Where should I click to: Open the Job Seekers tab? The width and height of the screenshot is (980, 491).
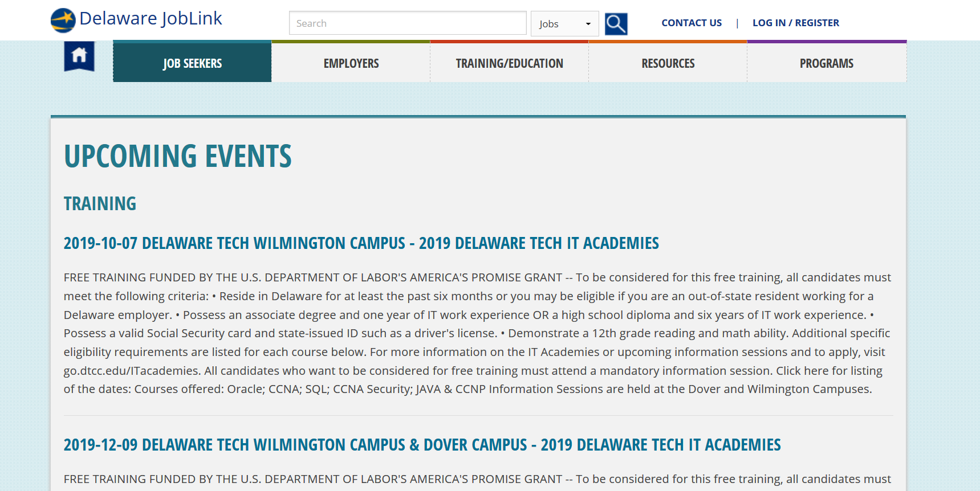coord(192,62)
